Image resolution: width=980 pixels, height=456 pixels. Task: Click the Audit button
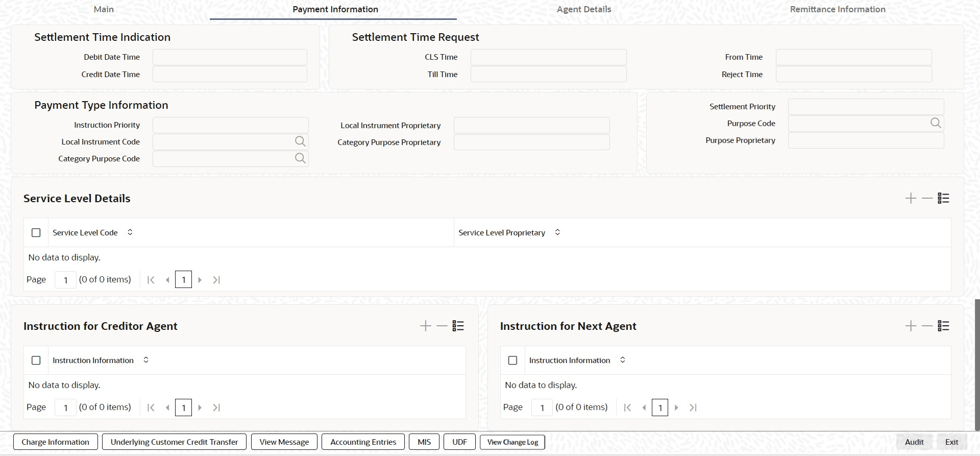pyautogui.click(x=914, y=442)
